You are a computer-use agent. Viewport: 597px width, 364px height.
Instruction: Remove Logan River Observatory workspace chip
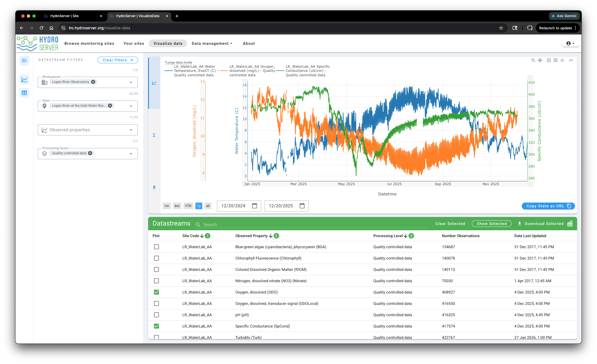pyautogui.click(x=93, y=82)
